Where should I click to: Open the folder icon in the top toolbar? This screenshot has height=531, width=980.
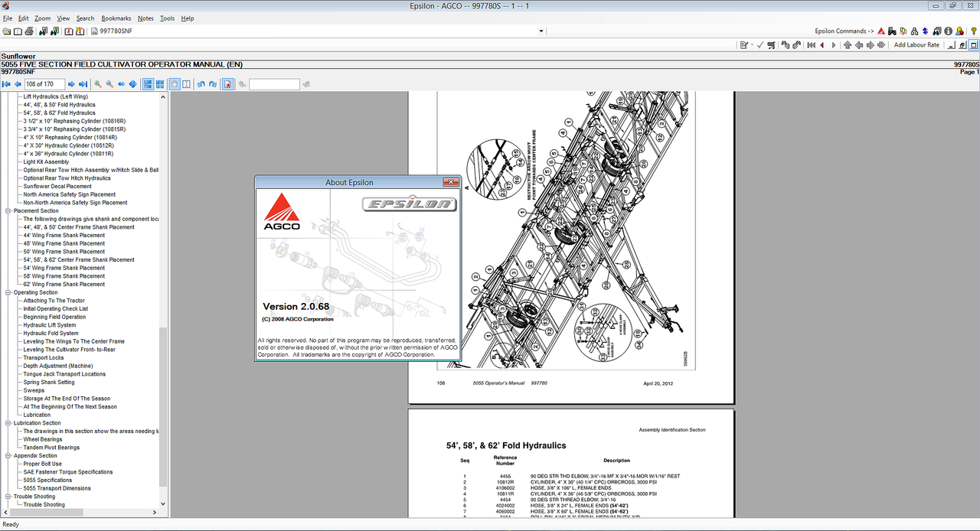coord(6,31)
